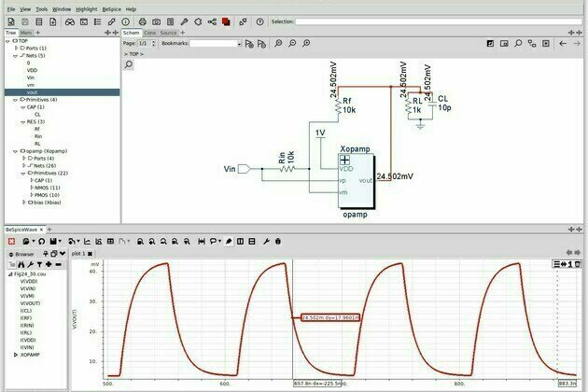
Task: Click the horizontal cursor measure icon
Action: click(x=202, y=241)
